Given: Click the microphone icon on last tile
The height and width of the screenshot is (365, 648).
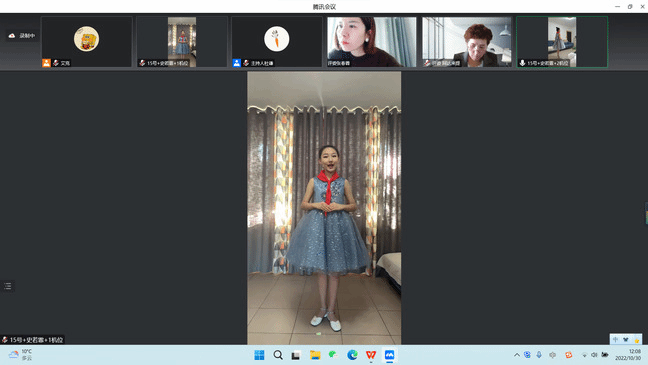Looking at the screenshot, I should pos(522,63).
